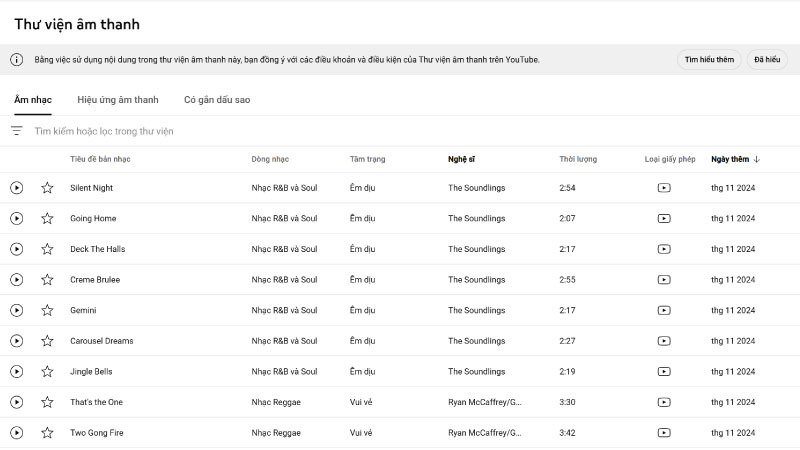This screenshot has width=800, height=450.
Task: Sort by the Ngày thêm column arrow
Action: pyautogui.click(x=757, y=159)
